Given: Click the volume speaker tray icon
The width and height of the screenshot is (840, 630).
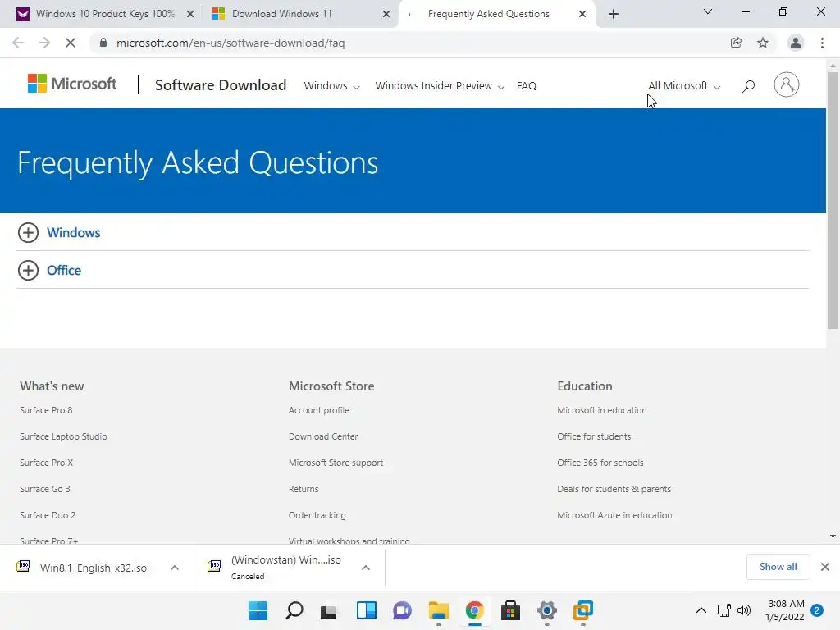Looking at the screenshot, I should 744,610.
